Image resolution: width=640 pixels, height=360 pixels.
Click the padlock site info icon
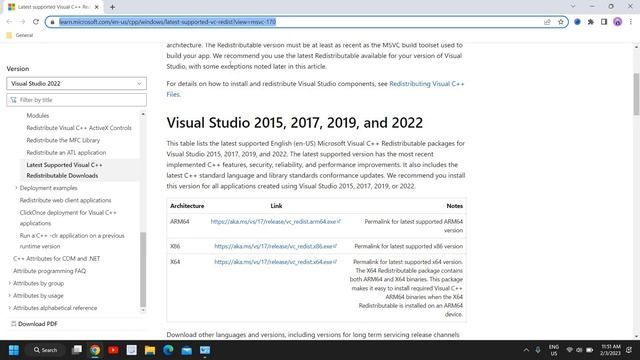tap(52, 22)
